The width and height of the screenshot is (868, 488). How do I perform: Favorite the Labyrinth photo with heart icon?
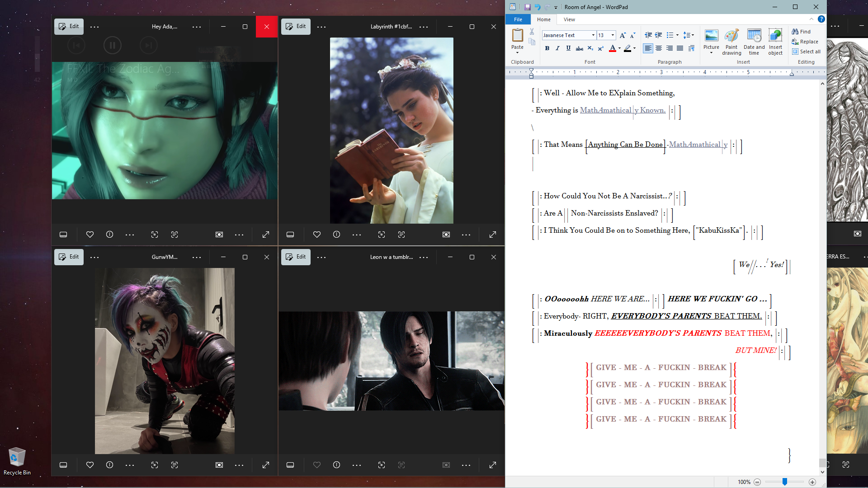coord(316,235)
